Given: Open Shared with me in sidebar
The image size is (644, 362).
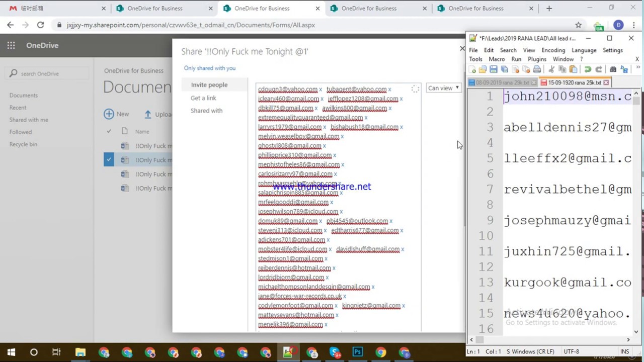Looking at the screenshot, I should point(29,120).
